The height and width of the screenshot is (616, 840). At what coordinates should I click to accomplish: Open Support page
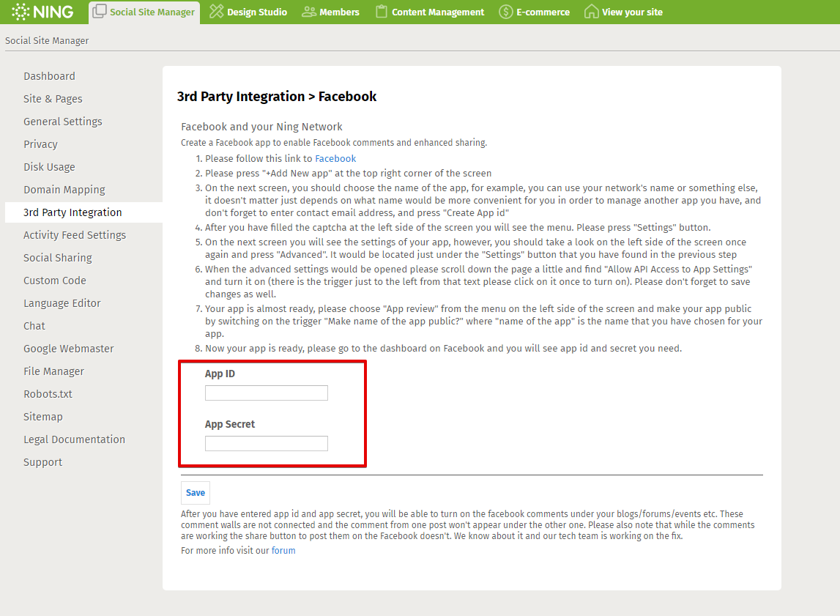[43, 462]
